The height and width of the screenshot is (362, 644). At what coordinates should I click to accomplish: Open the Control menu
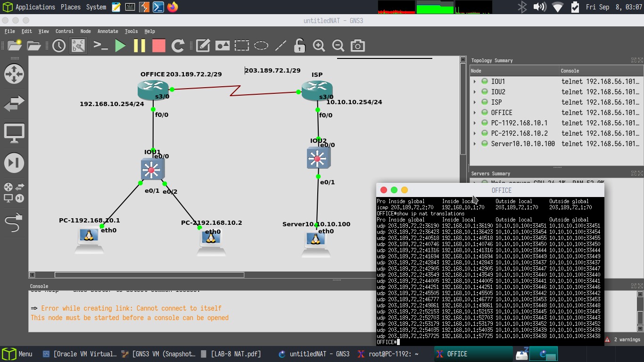tap(65, 31)
